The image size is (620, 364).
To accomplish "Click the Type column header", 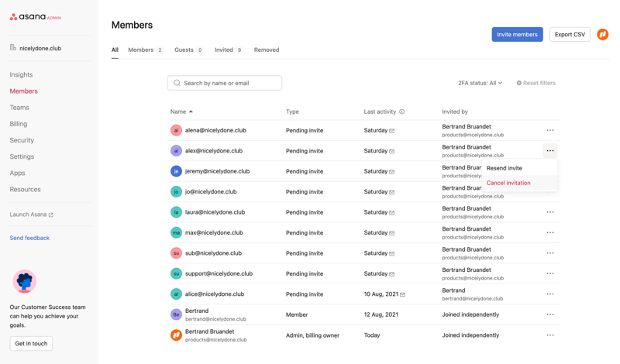I will pos(292,112).
